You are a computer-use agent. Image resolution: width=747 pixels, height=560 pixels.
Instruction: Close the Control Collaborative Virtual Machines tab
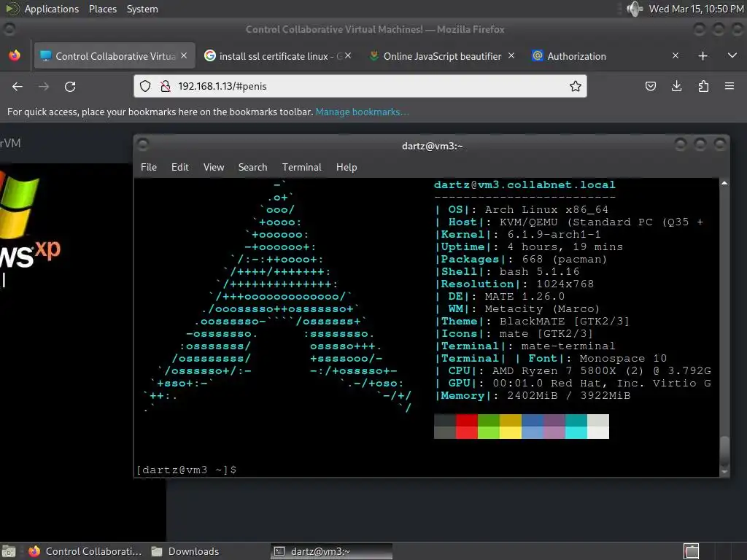[184, 55]
